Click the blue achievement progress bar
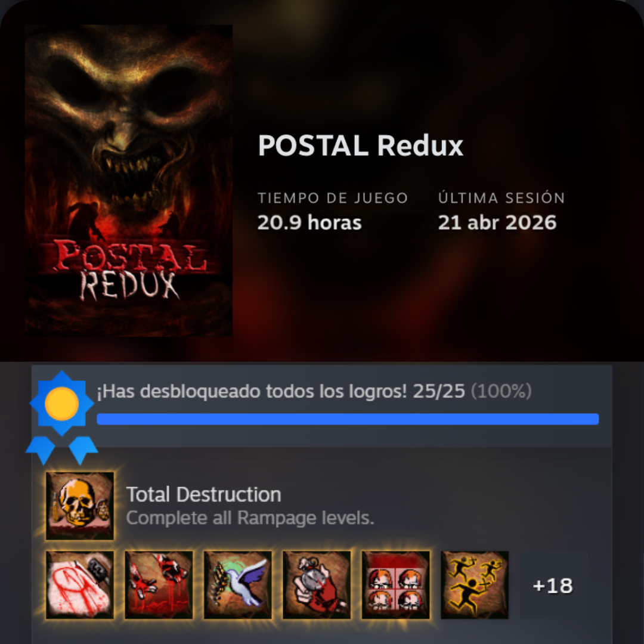 (x=348, y=419)
